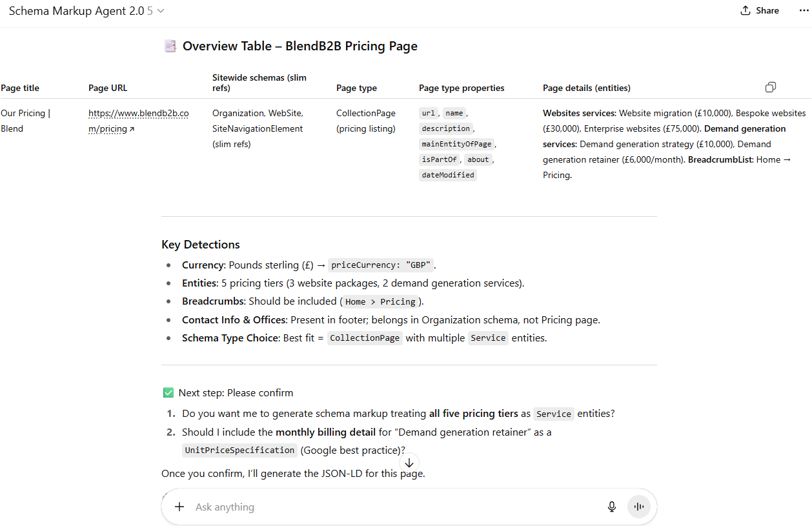Click the Share button
Image resolution: width=812 pixels, height=526 pixels.
tap(759, 10)
